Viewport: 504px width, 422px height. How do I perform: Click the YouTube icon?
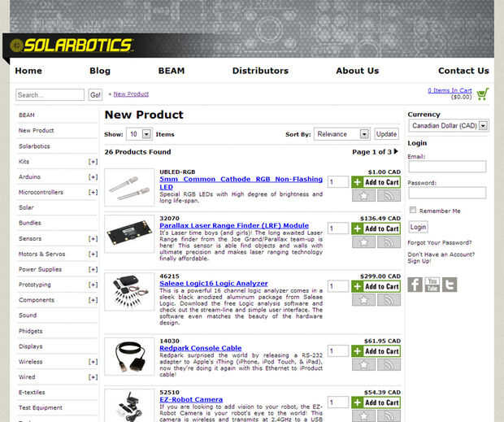tap(432, 285)
